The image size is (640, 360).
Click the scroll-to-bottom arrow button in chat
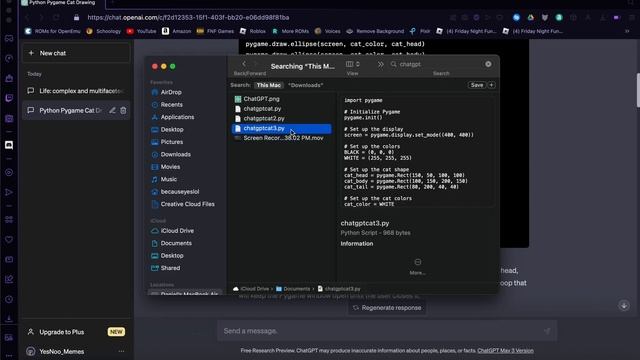point(624,305)
